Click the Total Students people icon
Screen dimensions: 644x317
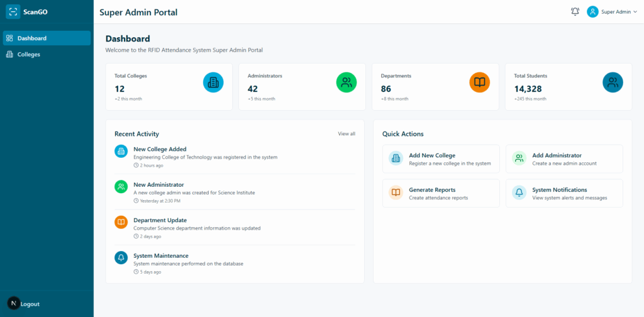tap(613, 82)
